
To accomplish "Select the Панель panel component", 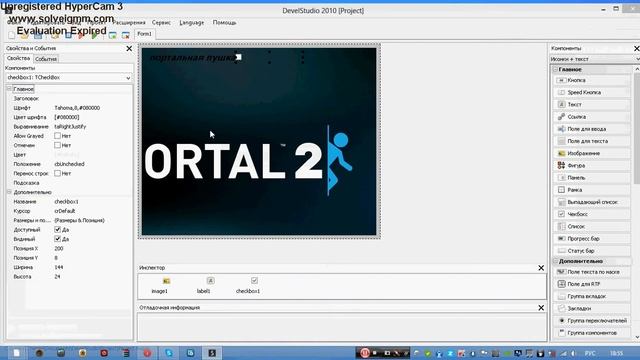I will click(x=591, y=178).
